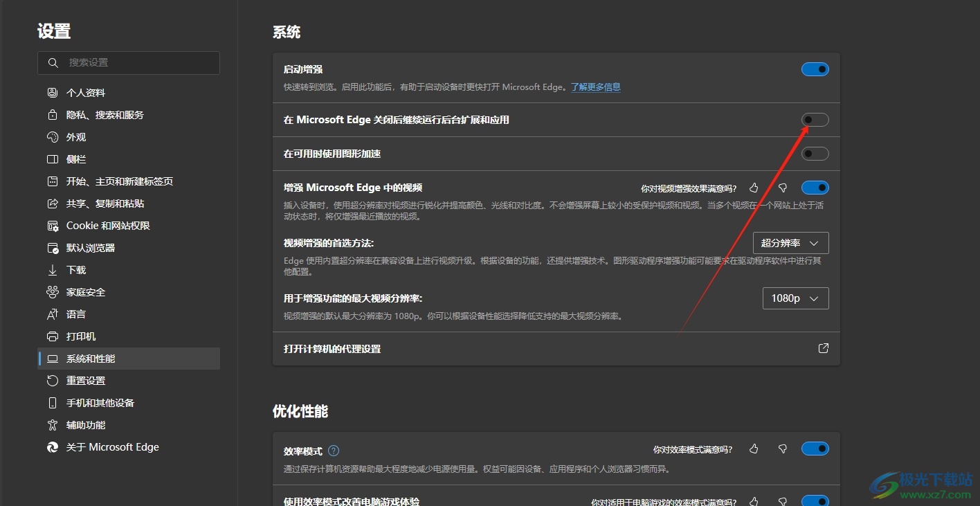Thumbs up the efficiency mode feedback
Viewport: 980px width, 506px height.
point(754,449)
